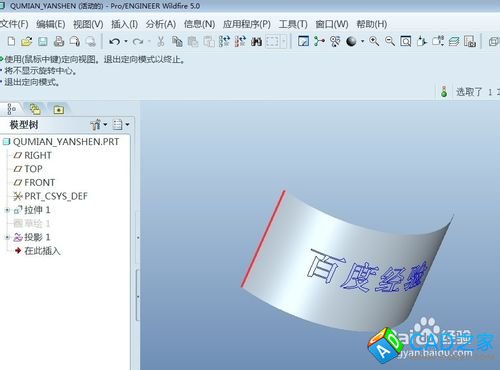Viewport: 500px width, 370px height.
Task: Refit the model to the screen
Action: click(x=406, y=41)
